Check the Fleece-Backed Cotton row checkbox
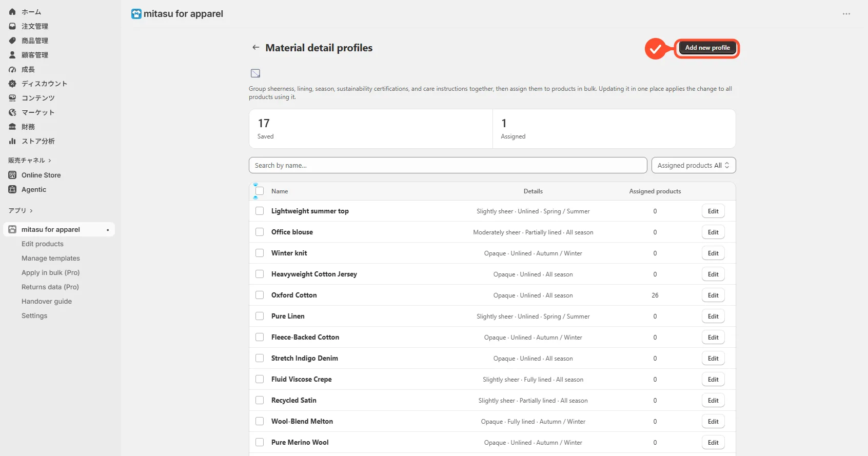Viewport: 868px width, 456px height. (260, 337)
